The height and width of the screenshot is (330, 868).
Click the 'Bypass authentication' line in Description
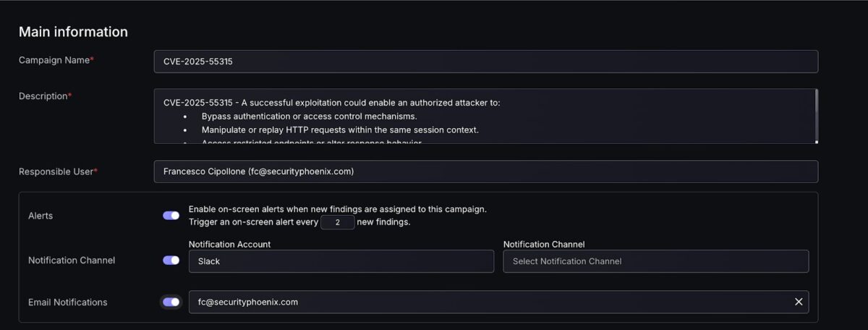point(309,117)
